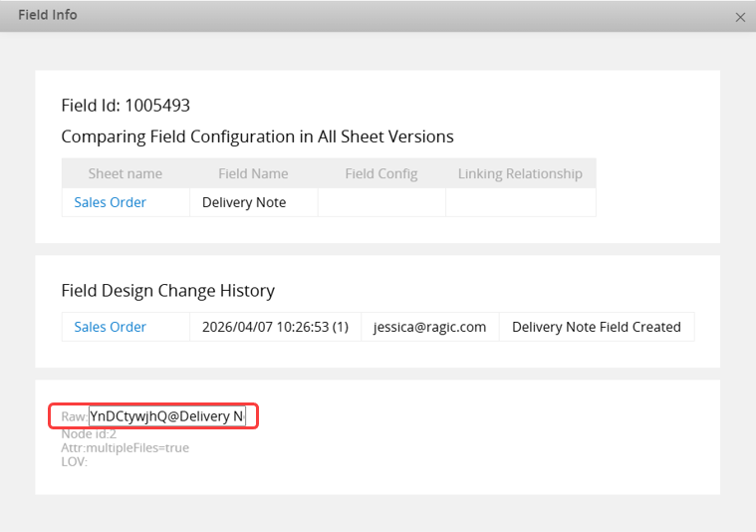Click the Field Design Change History heading
Viewport: 756px width, 532px height.
167,291
